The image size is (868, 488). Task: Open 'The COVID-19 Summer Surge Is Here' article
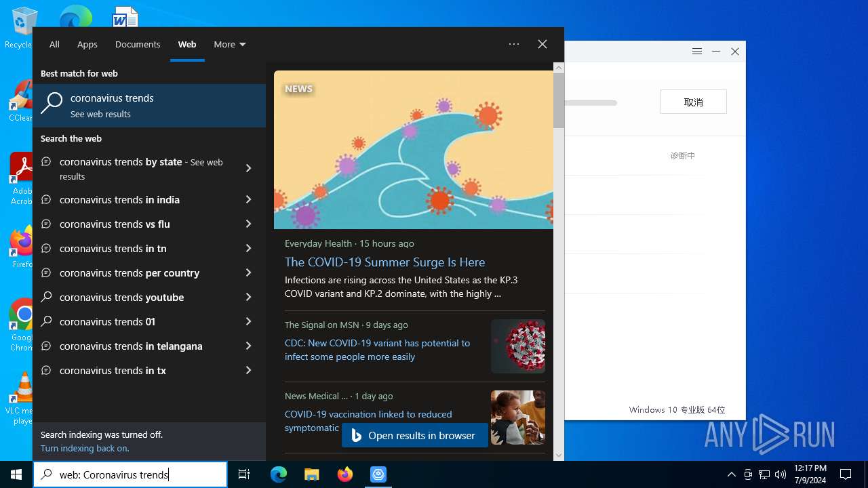(x=384, y=262)
